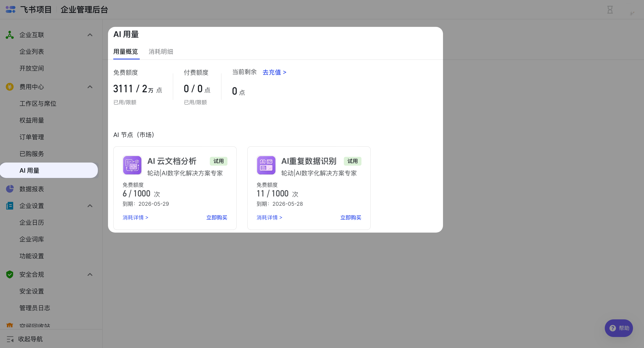
Task: Click 收起导航 to collapse sidebar
Action: pyautogui.click(x=30, y=339)
